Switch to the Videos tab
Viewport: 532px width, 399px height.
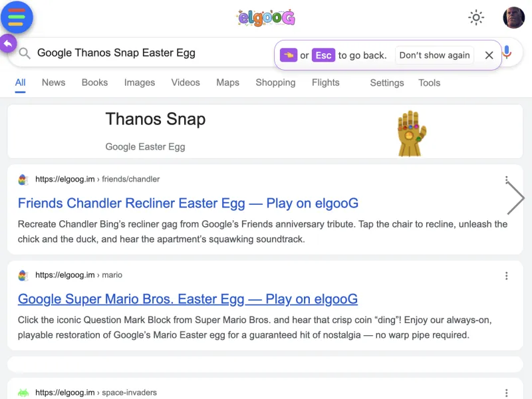pyautogui.click(x=186, y=82)
